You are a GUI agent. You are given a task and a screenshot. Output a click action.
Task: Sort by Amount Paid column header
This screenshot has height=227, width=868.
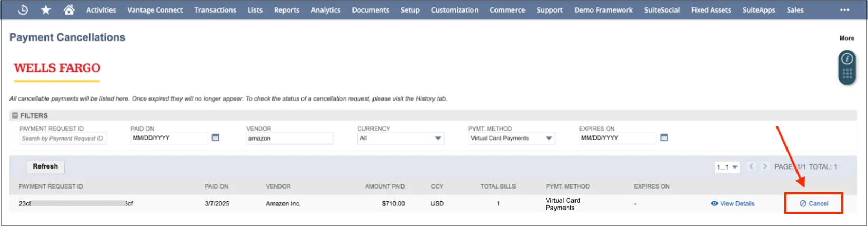point(385,186)
